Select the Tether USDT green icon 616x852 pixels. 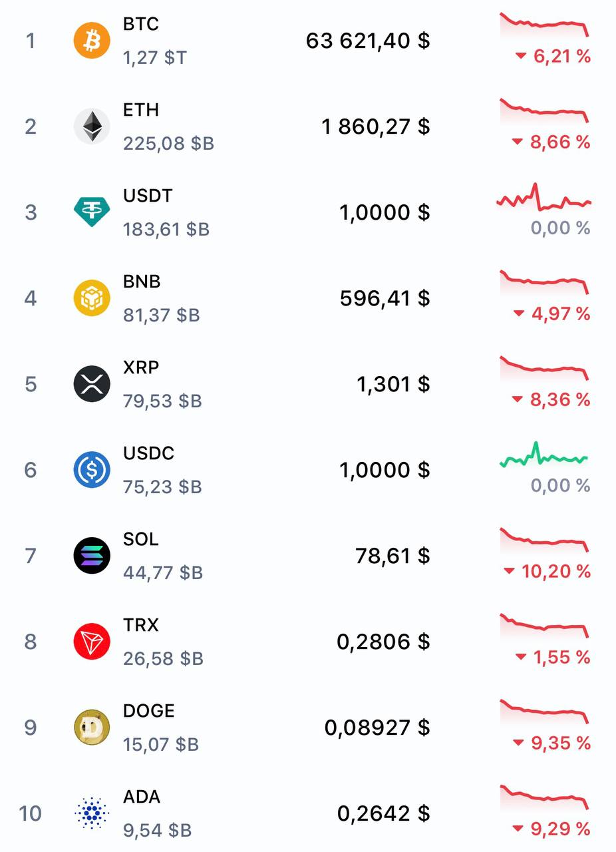click(92, 212)
